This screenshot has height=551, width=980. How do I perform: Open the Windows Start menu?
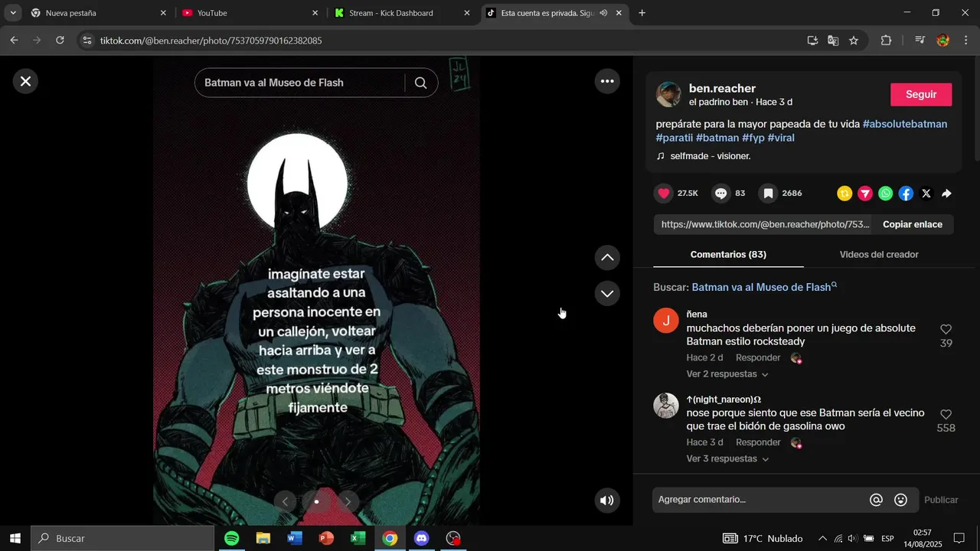[15, 539]
